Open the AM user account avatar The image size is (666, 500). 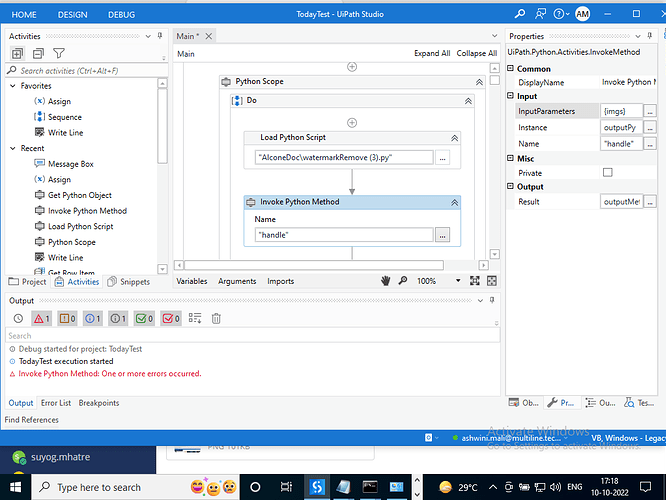pos(582,14)
